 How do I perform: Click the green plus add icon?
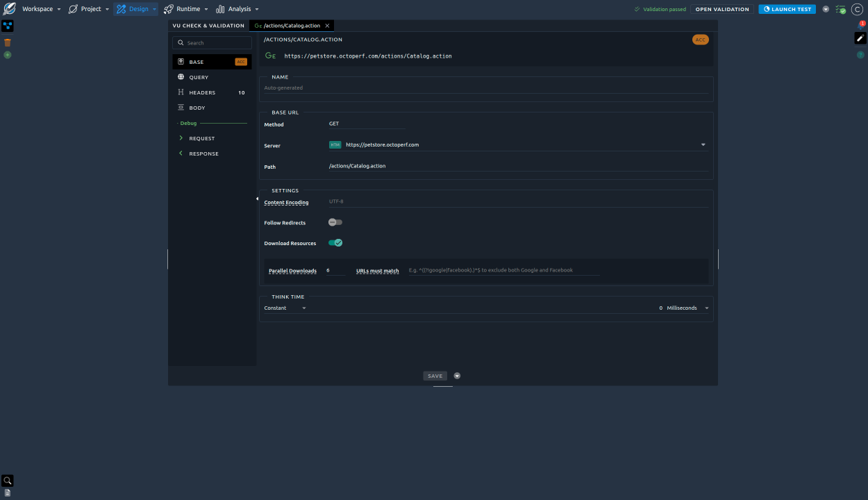[8, 55]
